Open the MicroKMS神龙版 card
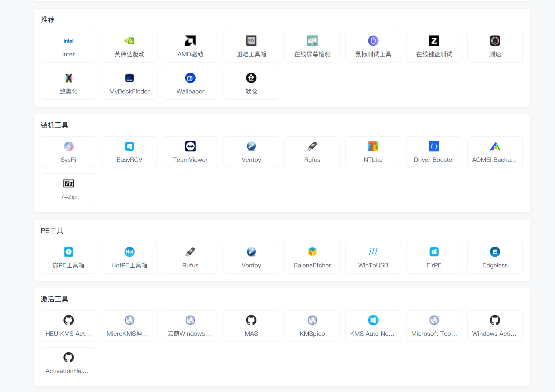This screenshot has height=392, width=555. [x=129, y=326]
